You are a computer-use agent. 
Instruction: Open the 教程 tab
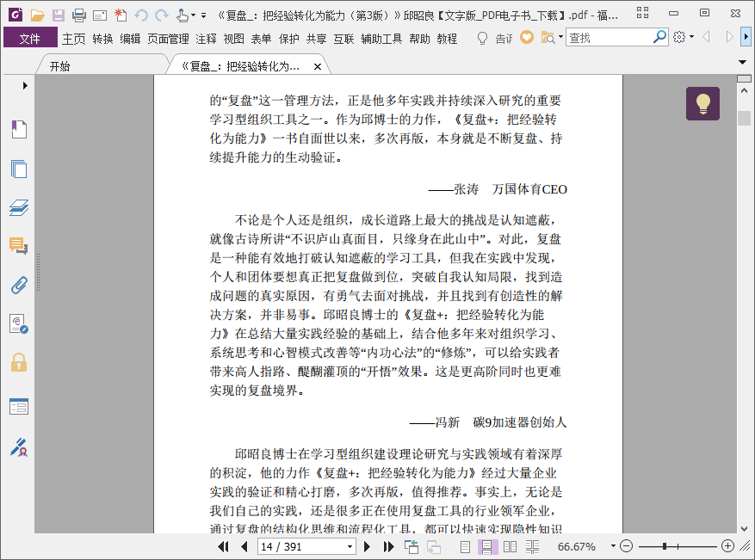coord(447,39)
